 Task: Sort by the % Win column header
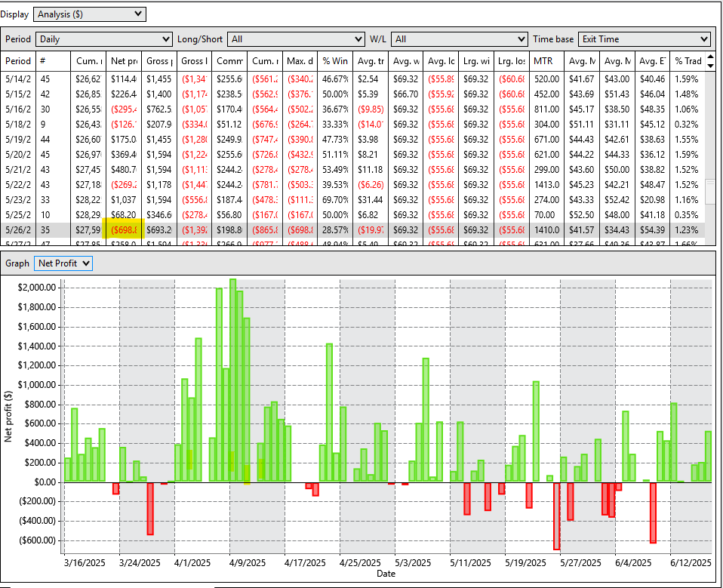point(335,61)
